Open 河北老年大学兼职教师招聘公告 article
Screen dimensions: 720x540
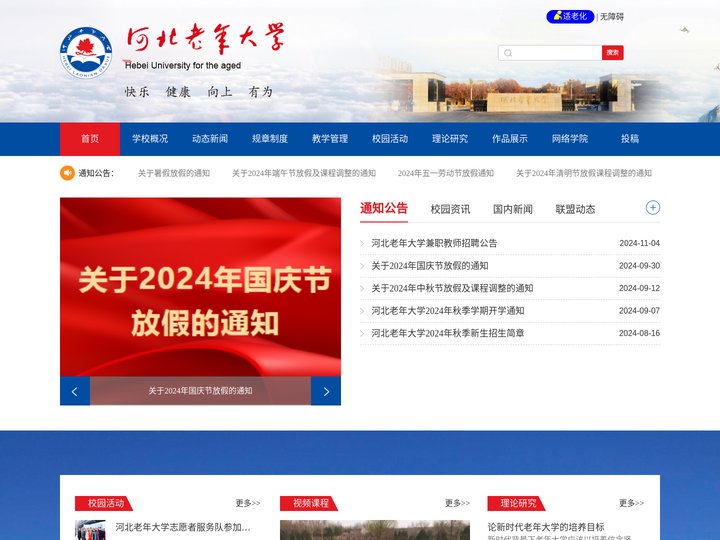[434, 243]
